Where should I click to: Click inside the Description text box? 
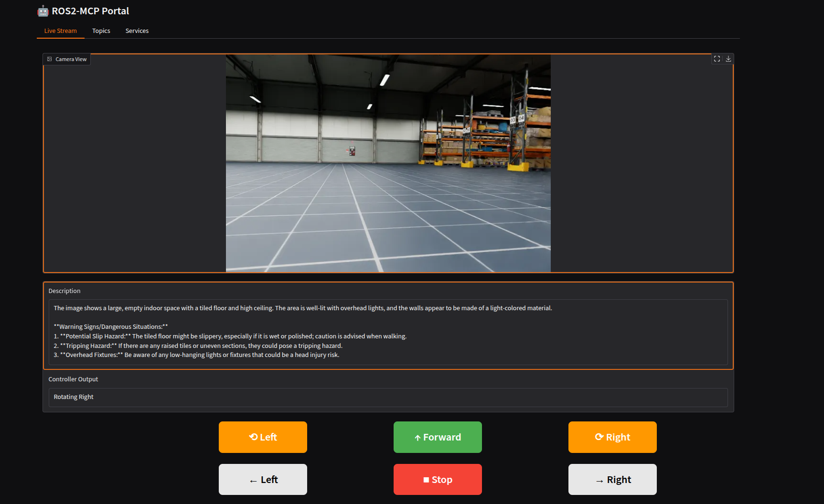click(x=388, y=332)
